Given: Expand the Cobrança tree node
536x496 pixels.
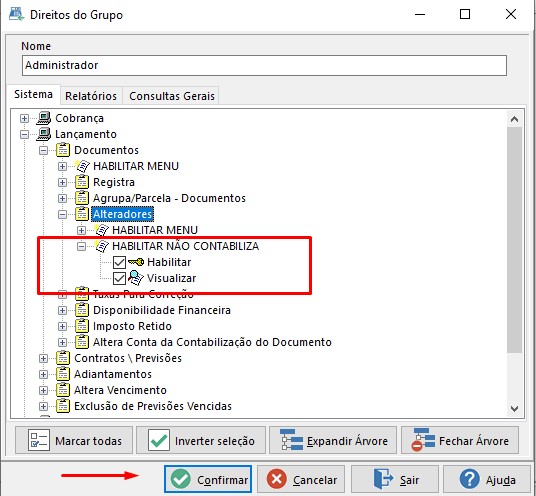Looking at the screenshot, I should 24,118.
